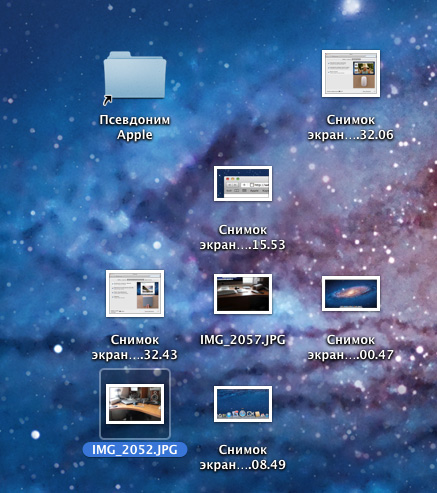Image resolution: width=437 pixels, height=493 pixels.
Task: Click the Псевдоним Apple folder name label
Action: pyautogui.click(x=135, y=127)
